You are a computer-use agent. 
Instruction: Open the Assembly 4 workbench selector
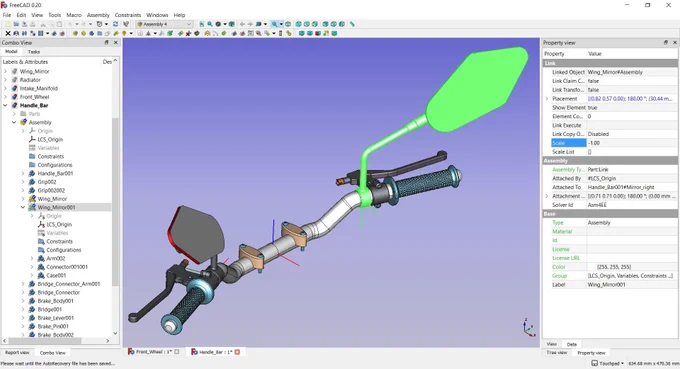click(x=164, y=24)
